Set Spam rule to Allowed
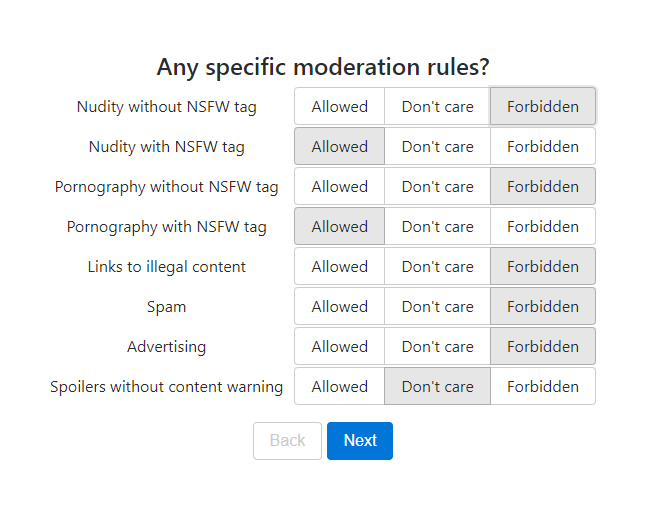The width and height of the screenshot is (672, 505). click(x=339, y=306)
